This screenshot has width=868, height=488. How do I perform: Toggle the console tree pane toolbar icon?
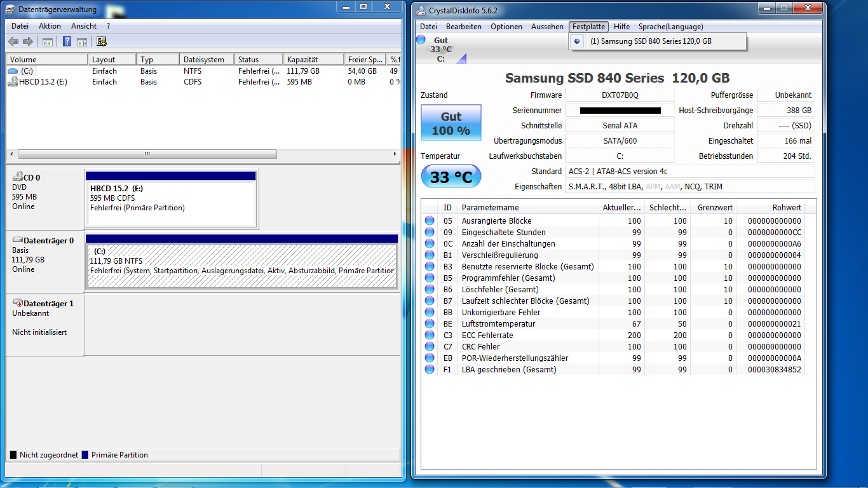[48, 42]
